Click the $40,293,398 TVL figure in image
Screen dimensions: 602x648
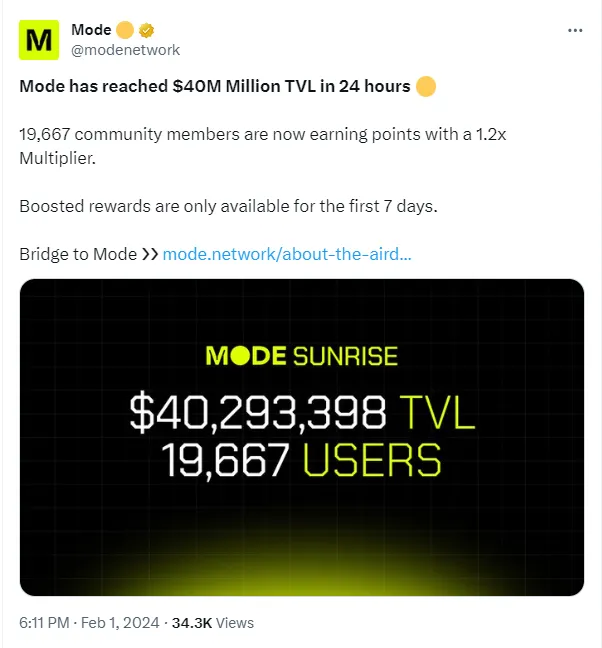302,412
